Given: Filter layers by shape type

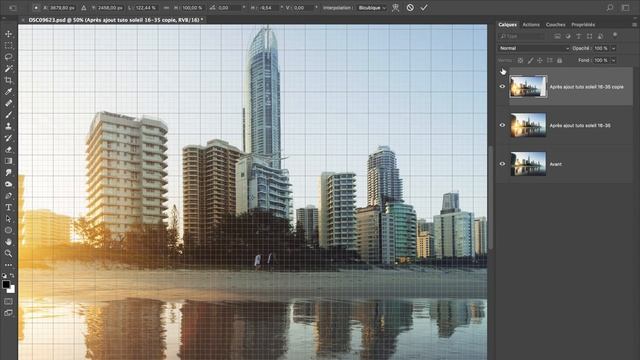Looking at the screenshot, I should pyautogui.click(x=589, y=36).
